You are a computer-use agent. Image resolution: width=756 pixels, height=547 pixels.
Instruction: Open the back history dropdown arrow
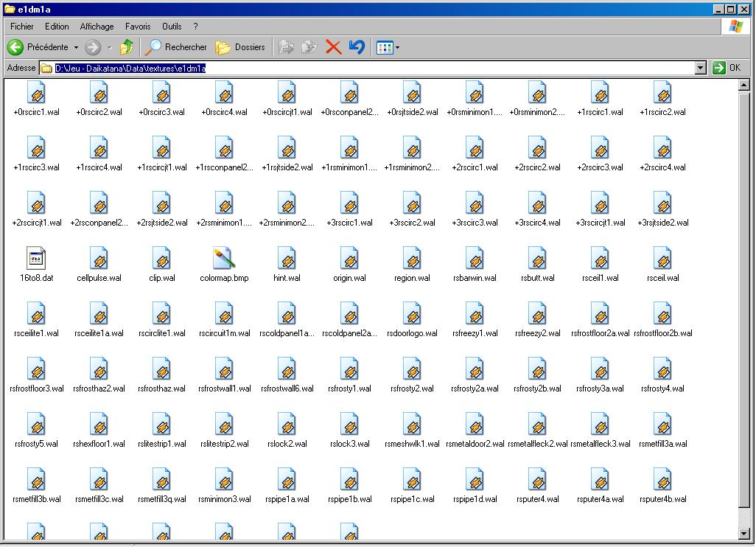(74, 48)
